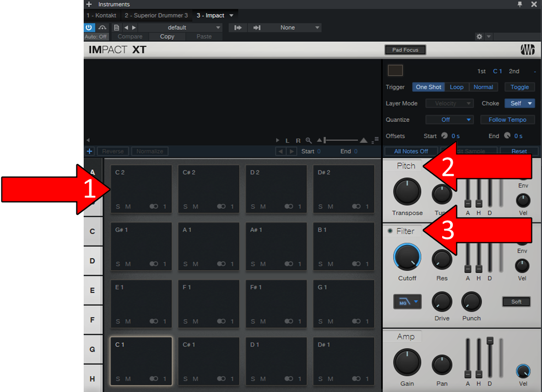The image size is (542, 392).
Task: Click the Cutoff knob
Action: [x=407, y=257]
